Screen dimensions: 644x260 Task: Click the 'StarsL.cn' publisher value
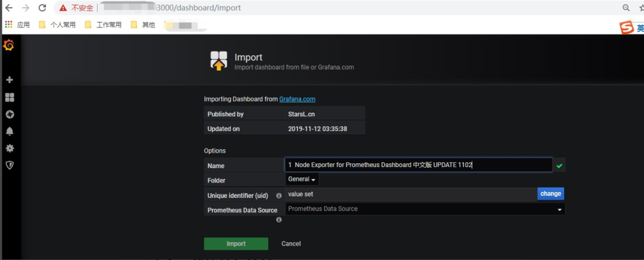tap(302, 114)
